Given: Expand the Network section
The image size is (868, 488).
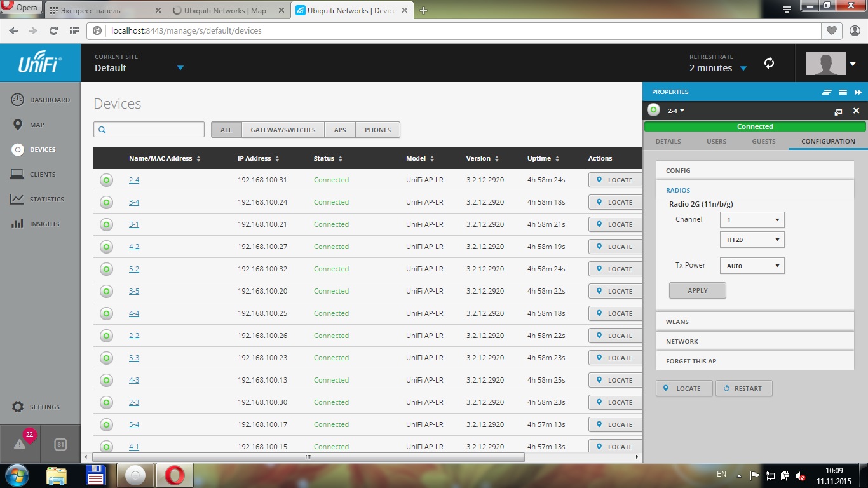Looking at the screenshot, I should pos(755,341).
